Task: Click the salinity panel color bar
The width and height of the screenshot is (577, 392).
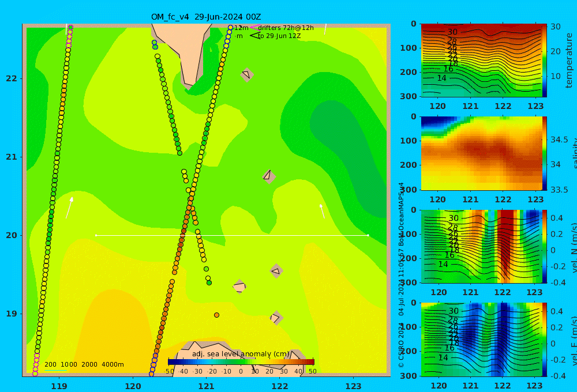Action: point(544,153)
